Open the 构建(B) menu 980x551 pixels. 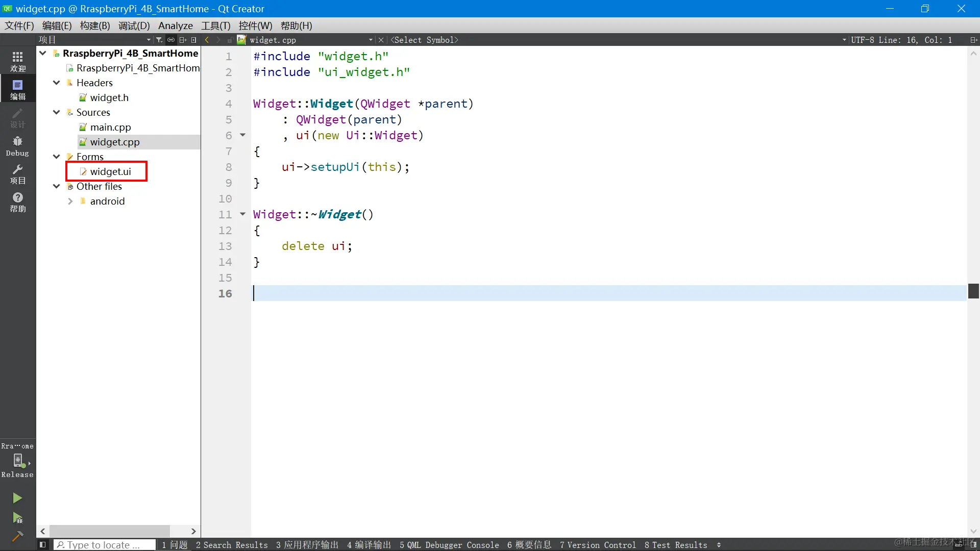[95, 26]
